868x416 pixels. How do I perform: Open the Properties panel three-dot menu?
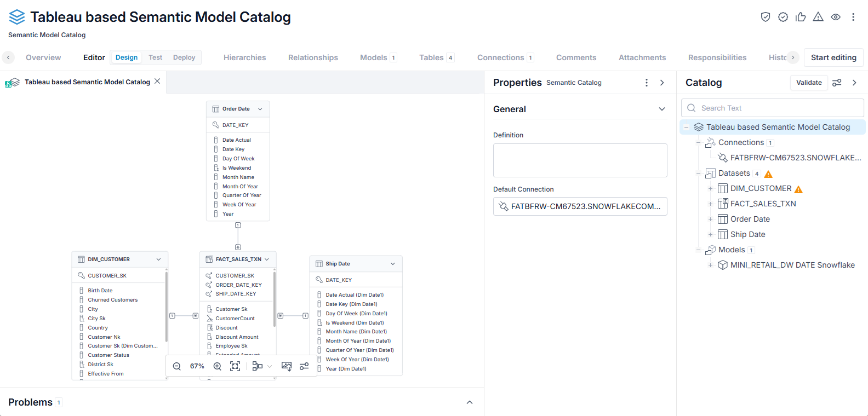647,83
